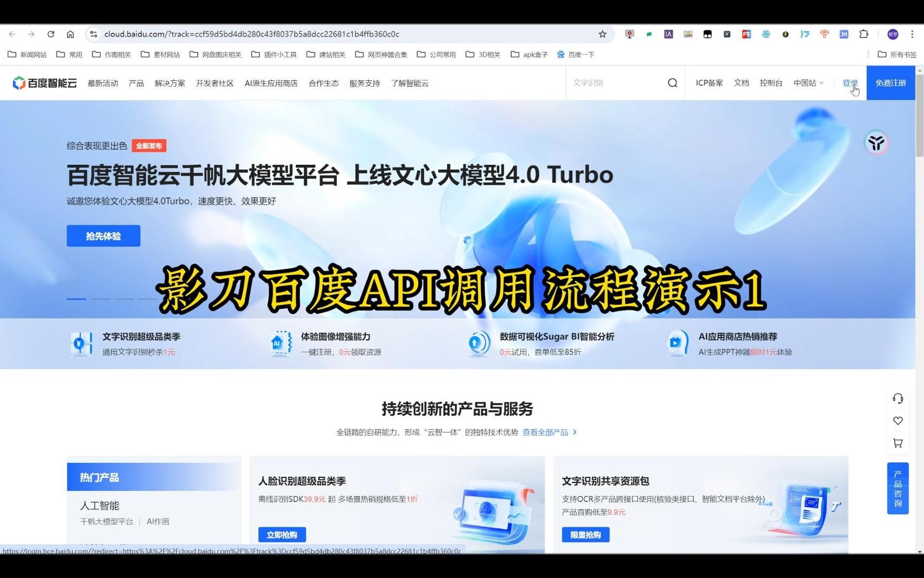Image resolution: width=924 pixels, height=578 pixels.
Task: Open the 最新活动 menu item
Action: pos(103,83)
